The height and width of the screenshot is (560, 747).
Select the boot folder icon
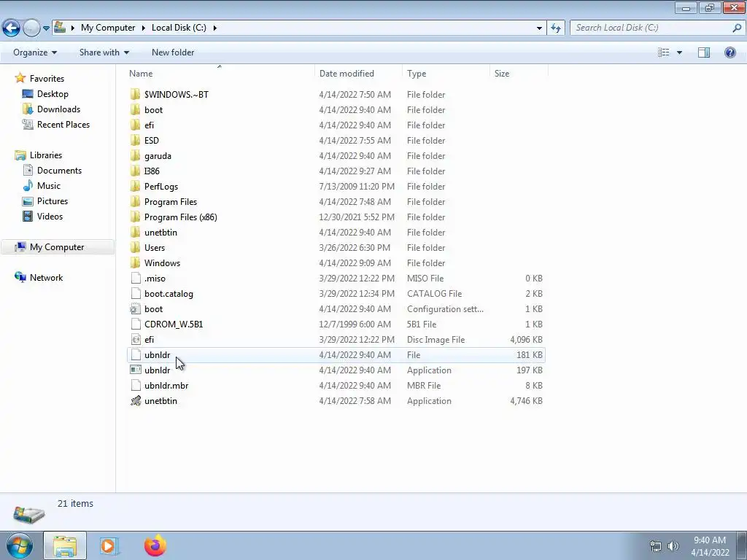click(x=135, y=109)
